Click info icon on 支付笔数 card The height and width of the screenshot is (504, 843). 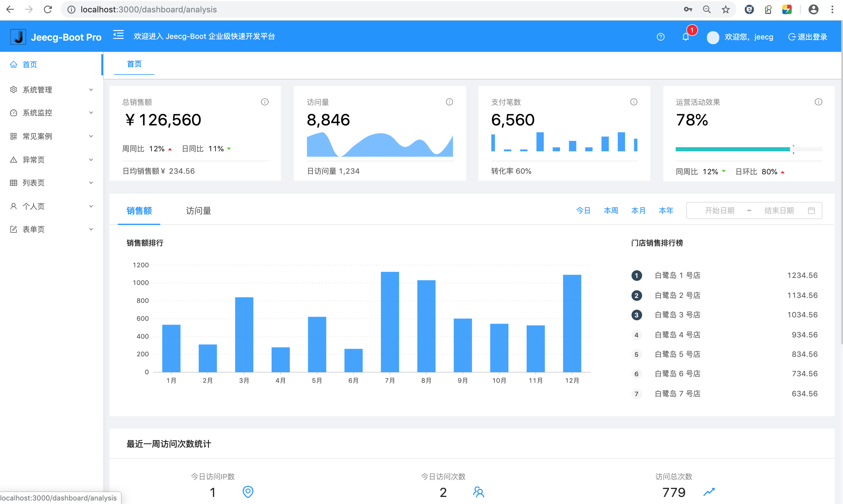tap(634, 102)
